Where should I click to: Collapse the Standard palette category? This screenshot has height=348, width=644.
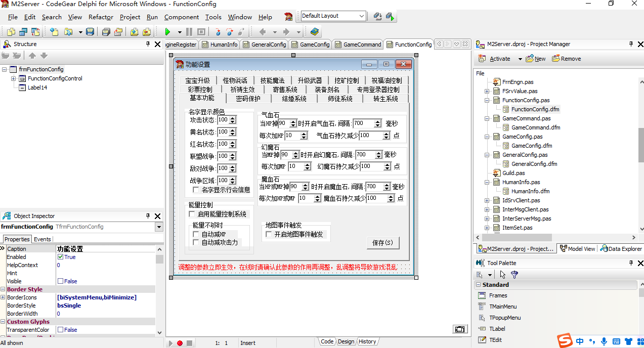click(478, 285)
